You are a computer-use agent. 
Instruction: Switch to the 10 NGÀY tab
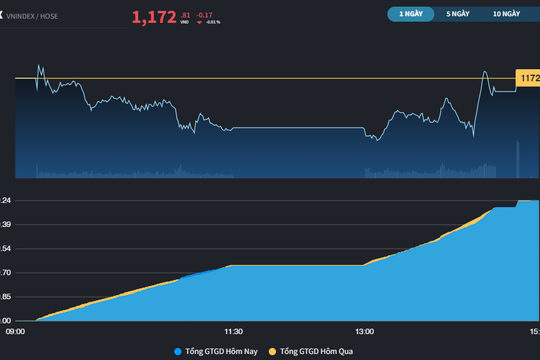tap(506, 14)
